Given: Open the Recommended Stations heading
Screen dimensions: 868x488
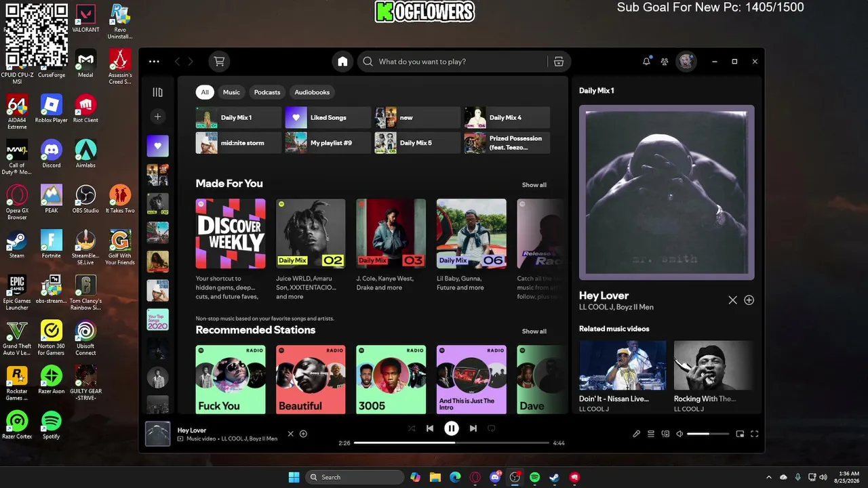Looking at the screenshot, I should (256, 330).
